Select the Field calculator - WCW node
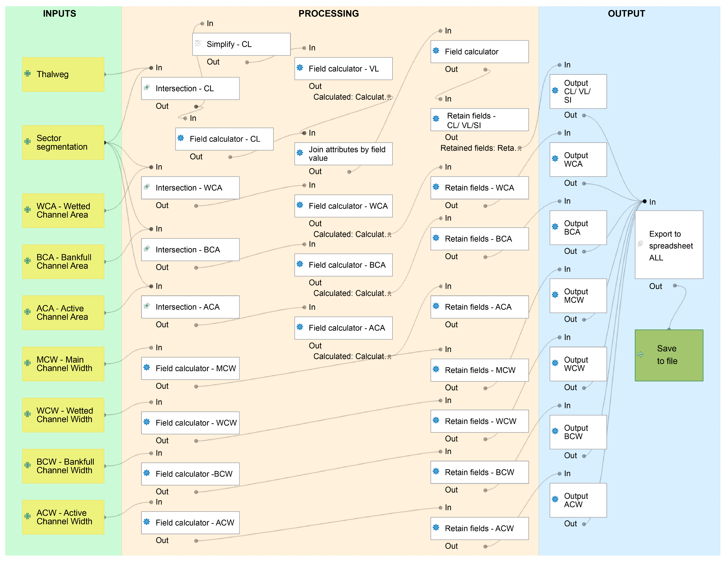Image resolution: width=728 pixels, height=562 pixels. [x=190, y=423]
